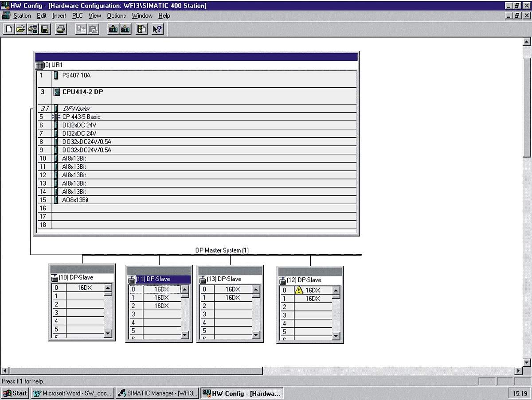
Task: Open the PLC menu
Action: (78, 16)
